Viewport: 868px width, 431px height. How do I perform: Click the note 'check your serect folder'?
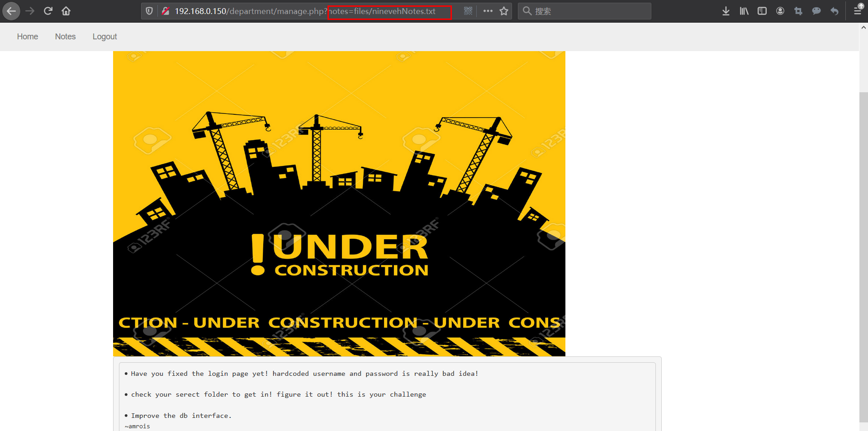pyautogui.click(x=278, y=394)
